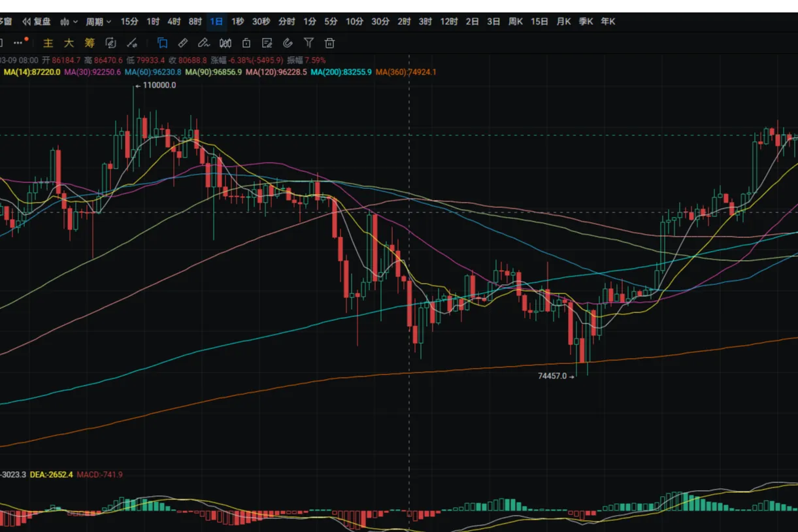This screenshot has height=532, width=798.
Task: Click the MA(14):87220.0 indicator label
Action: pyautogui.click(x=32, y=72)
